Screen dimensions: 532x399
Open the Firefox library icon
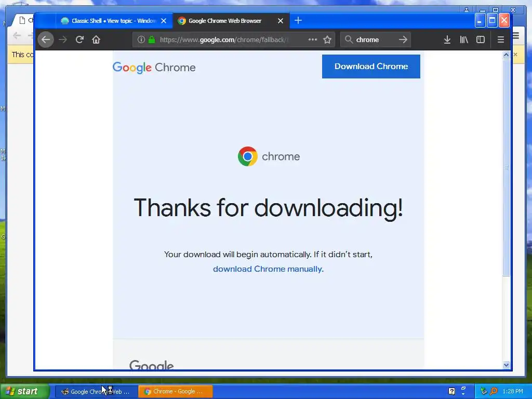pos(464,39)
